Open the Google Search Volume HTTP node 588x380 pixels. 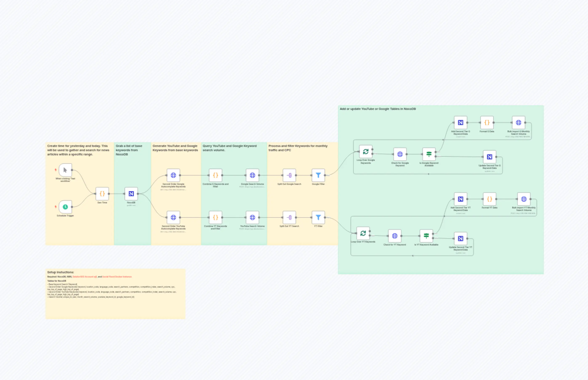click(x=252, y=175)
